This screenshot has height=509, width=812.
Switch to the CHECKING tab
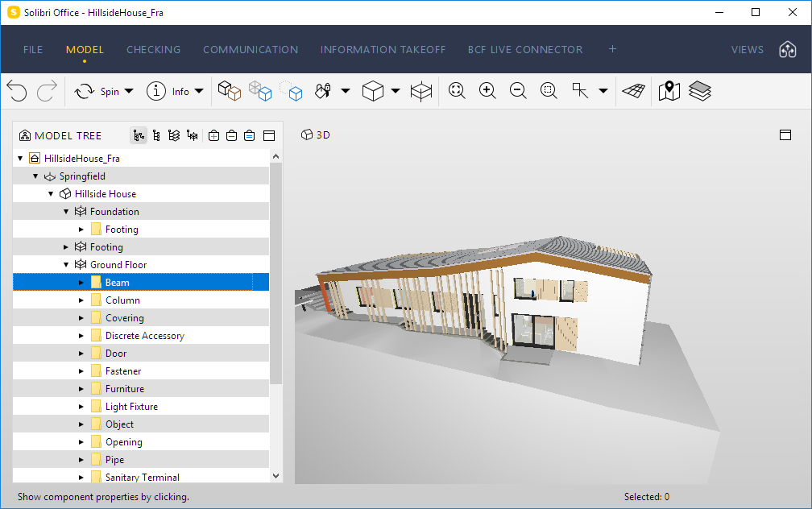pos(153,49)
